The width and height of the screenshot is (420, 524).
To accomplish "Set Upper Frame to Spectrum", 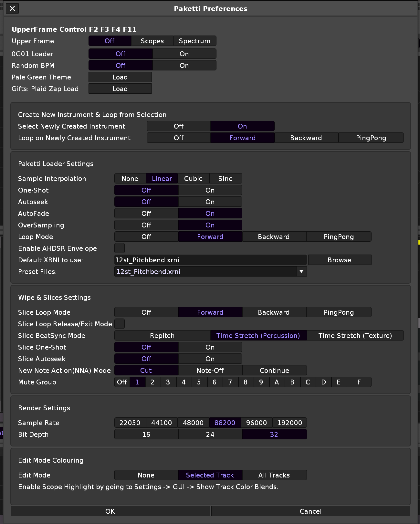I will [194, 41].
